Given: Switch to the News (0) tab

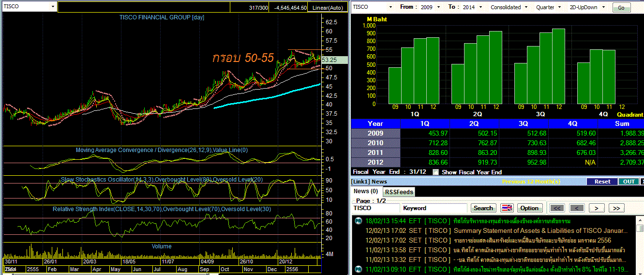Looking at the screenshot, I should pos(366,191).
